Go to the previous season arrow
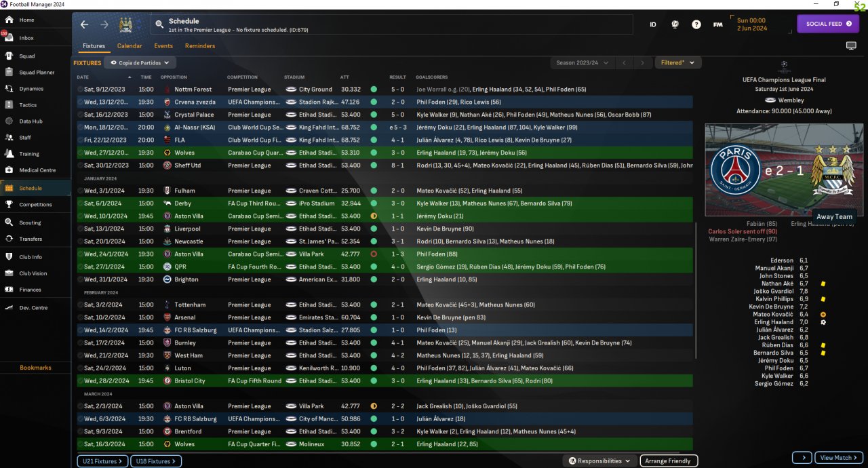 (x=625, y=62)
